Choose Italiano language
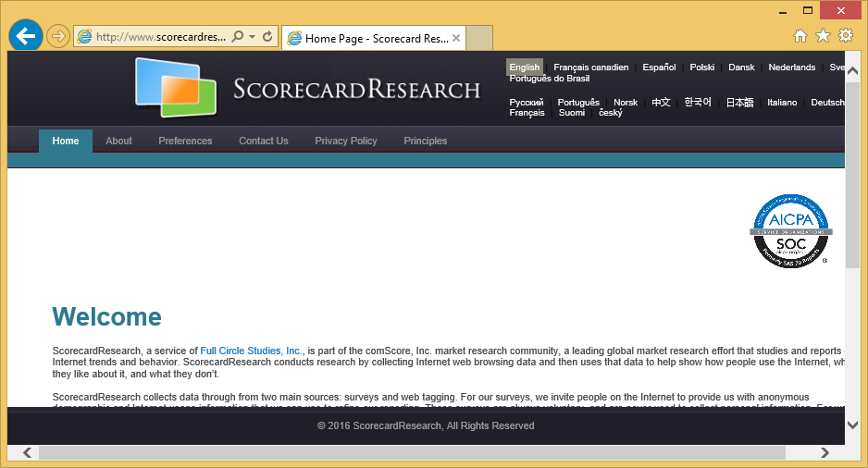Viewport: 868px width, 468px height. tap(782, 103)
